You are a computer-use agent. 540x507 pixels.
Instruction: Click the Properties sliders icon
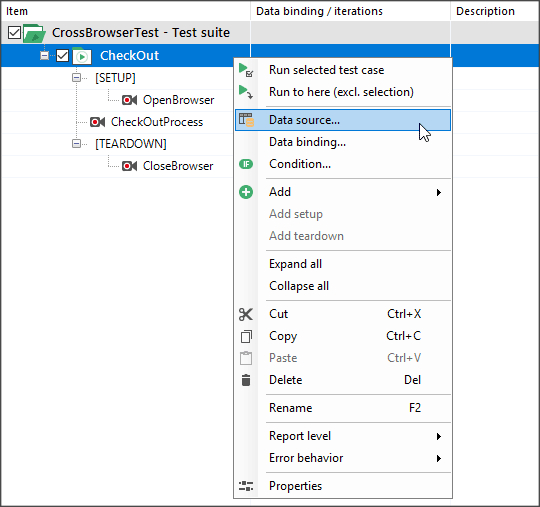click(246, 486)
